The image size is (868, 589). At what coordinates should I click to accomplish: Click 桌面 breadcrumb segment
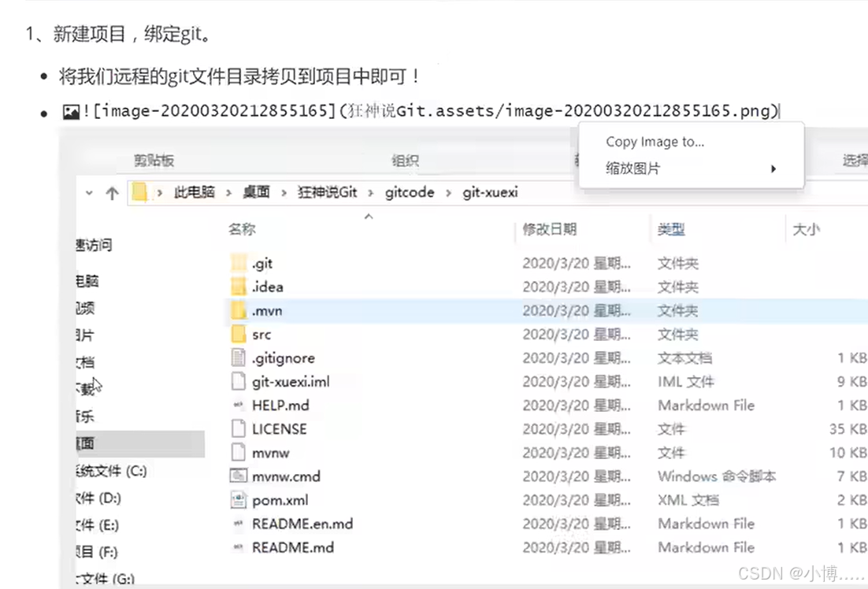(x=256, y=192)
